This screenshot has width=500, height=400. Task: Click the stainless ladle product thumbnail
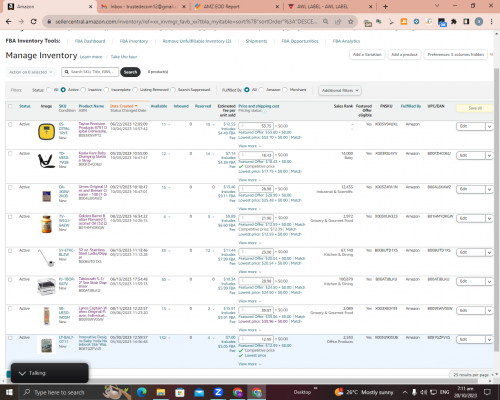click(x=46, y=258)
